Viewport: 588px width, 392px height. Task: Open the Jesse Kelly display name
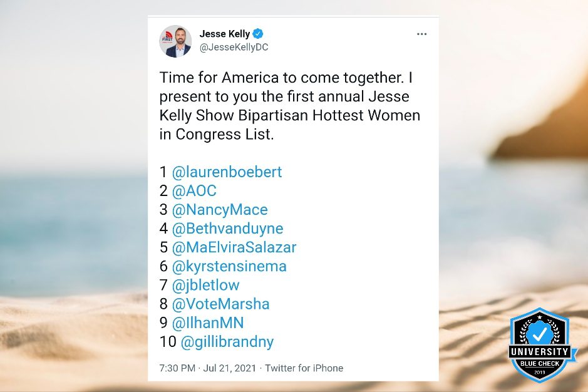click(x=225, y=34)
